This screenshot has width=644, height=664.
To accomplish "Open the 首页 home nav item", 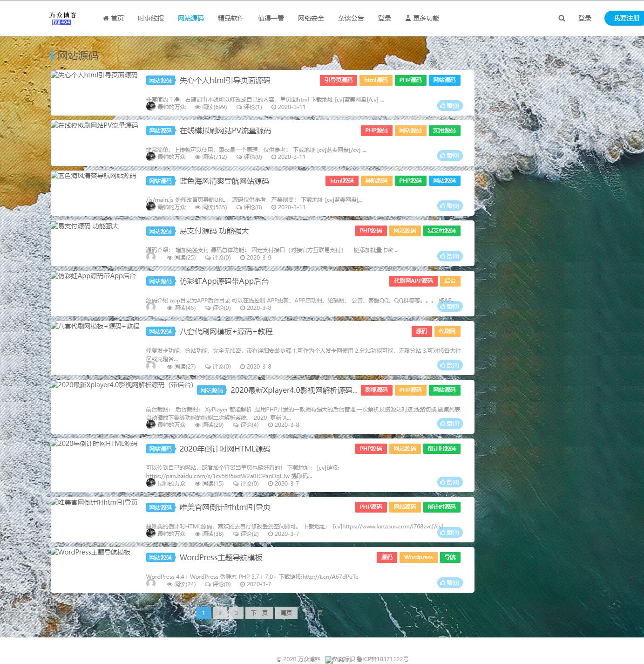I will point(113,18).
